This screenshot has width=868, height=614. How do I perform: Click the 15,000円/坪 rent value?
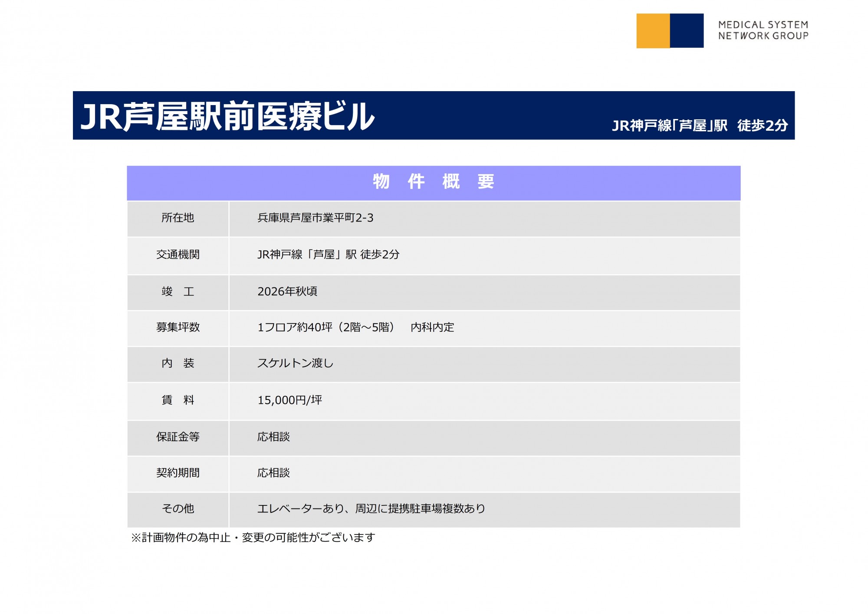coord(289,400)
